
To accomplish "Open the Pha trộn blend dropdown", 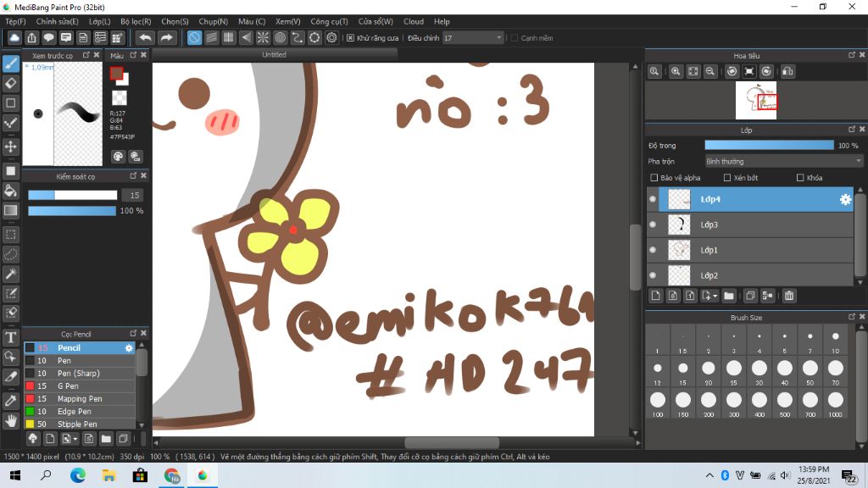I will tap(783, 162).
